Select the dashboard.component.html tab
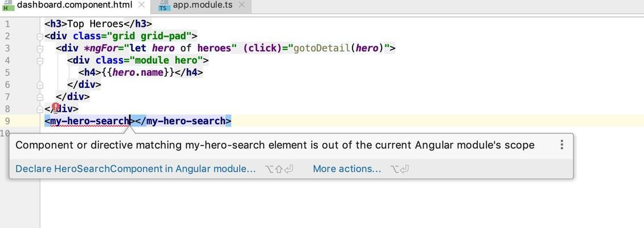This screenshot has height=228, width=644. (x=75, y=5)
